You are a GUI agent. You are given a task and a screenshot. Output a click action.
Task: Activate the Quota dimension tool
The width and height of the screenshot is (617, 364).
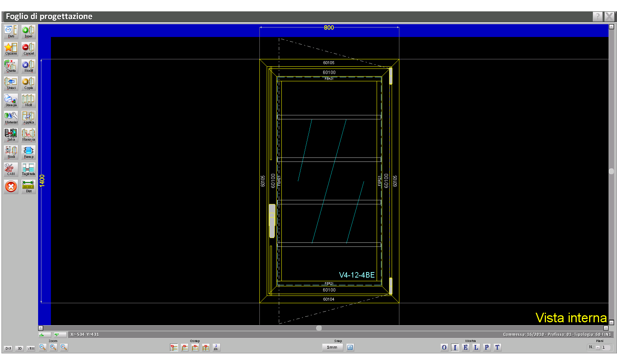pyautogui.click(x=11, y=66)
